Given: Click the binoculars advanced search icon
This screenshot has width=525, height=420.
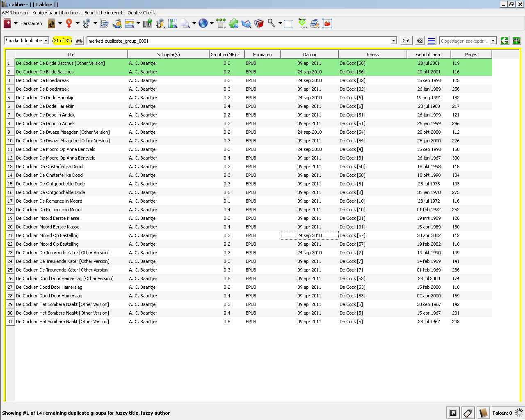Looking at the screenshot, I should 79,41.
